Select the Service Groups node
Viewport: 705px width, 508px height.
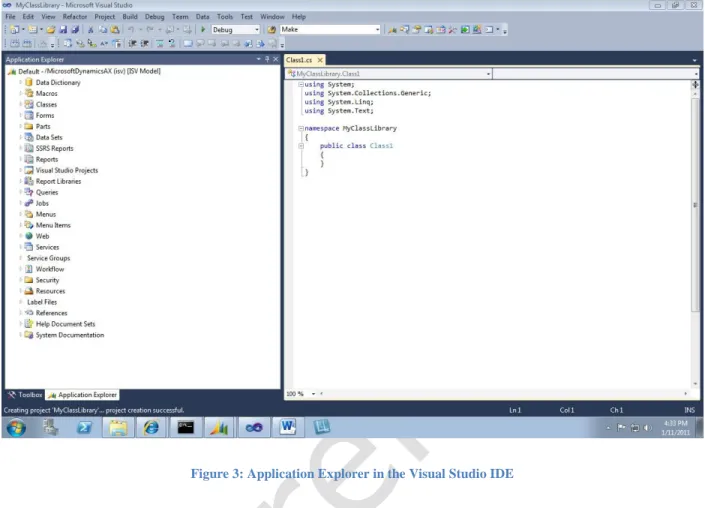point(49,258)
